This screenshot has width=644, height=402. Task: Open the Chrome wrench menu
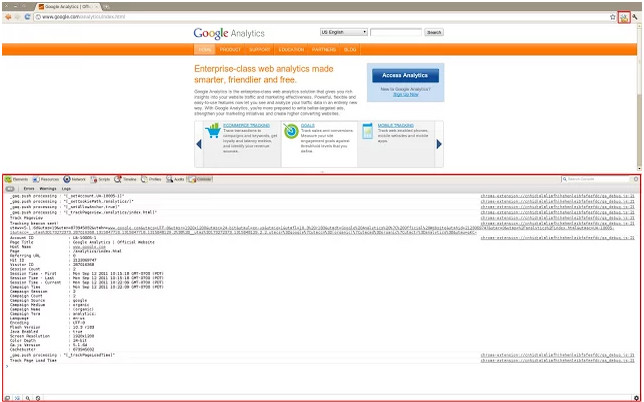(635, 17)
